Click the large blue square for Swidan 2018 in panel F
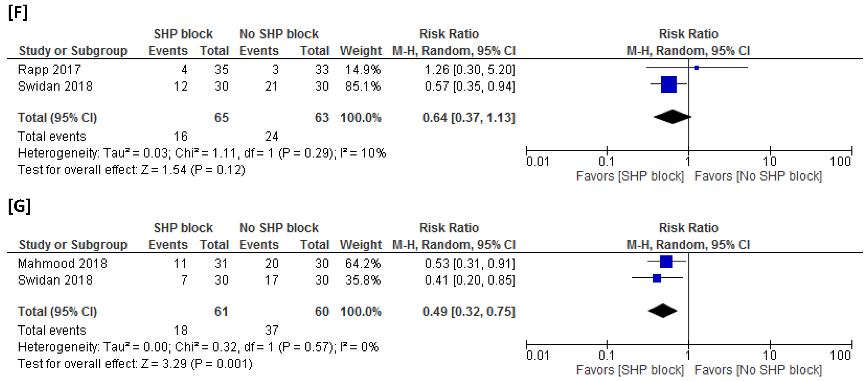Image resolution: width=868 pixels, height=381 pixels. 668,84
